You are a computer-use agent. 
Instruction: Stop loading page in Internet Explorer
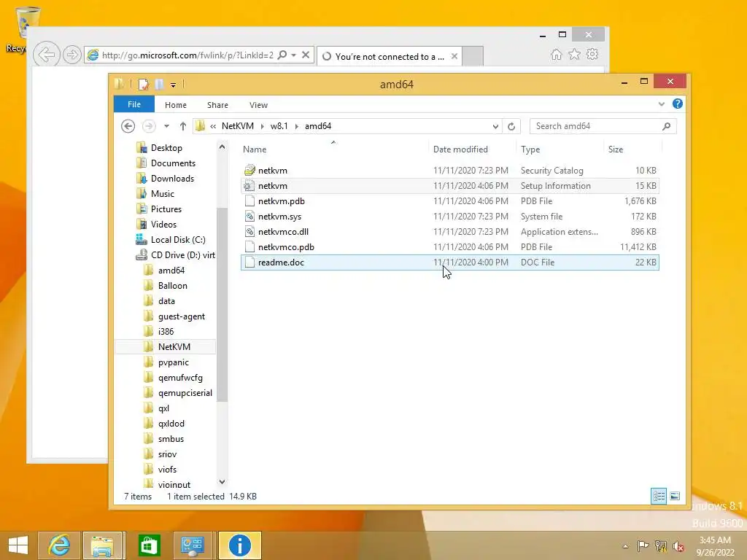pos(306,55)
